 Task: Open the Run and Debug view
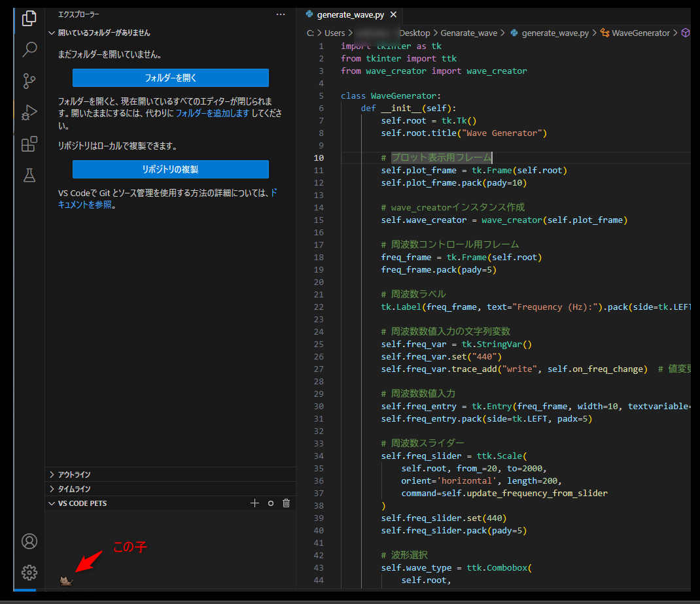[29, 112]
